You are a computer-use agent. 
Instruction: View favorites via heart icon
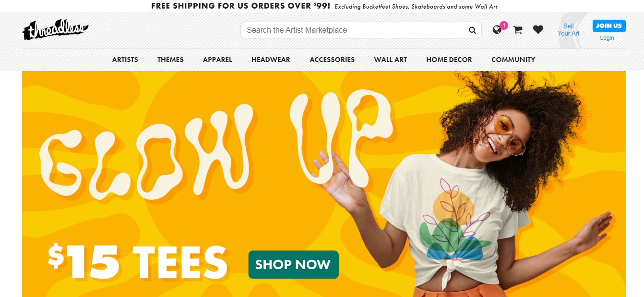click(538, 30)
